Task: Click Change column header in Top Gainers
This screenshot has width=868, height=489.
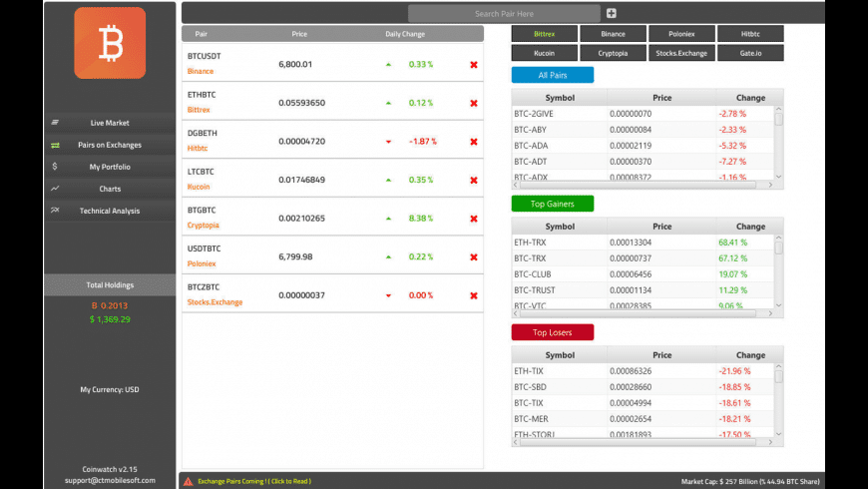Action: click(x=750, y=227)
